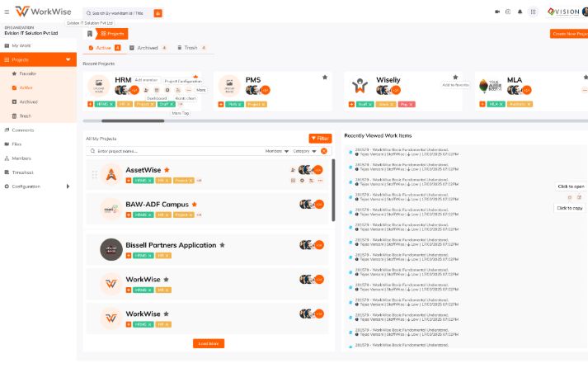The image size is (588, 387).
Task: Expand the Projects sidebar section arrow
Action: [68, 59]
